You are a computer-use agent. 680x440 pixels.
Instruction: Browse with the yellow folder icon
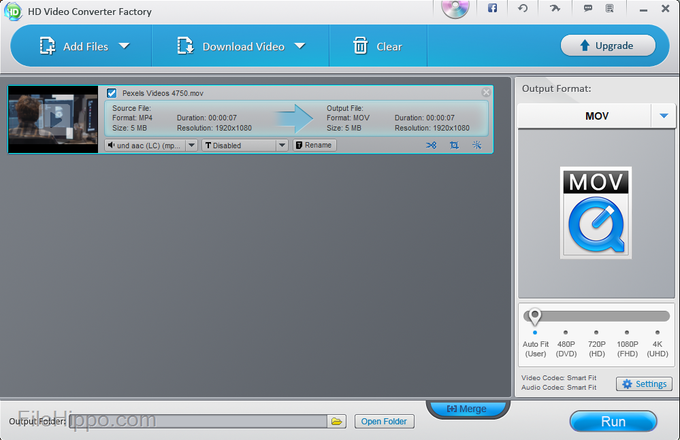click(337, 421)
